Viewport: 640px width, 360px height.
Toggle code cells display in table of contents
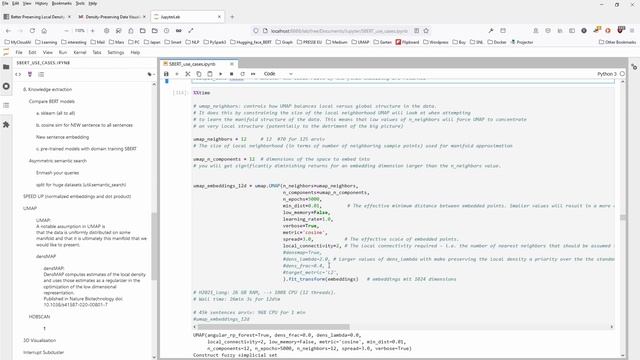(x=18, y=74)
